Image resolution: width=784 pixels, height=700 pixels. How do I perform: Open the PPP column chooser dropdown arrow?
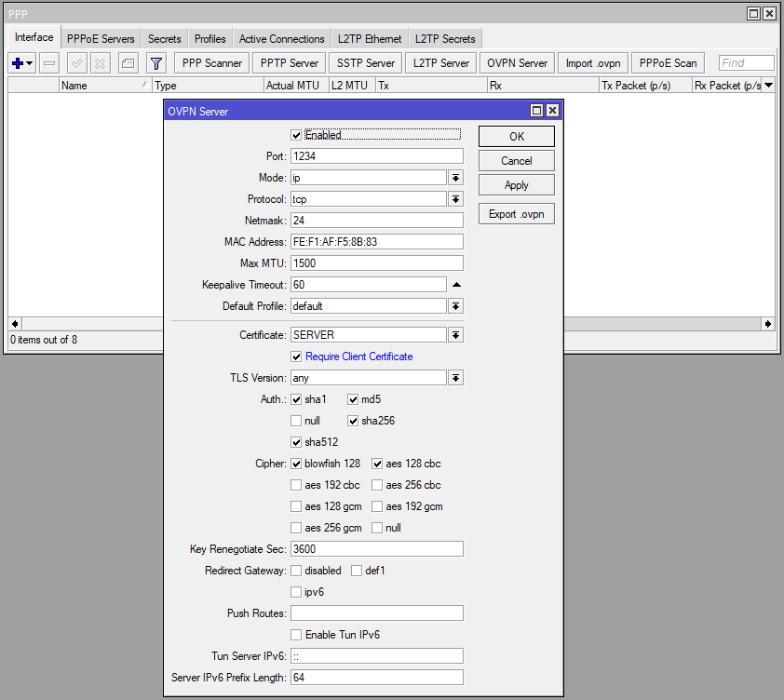768,85
